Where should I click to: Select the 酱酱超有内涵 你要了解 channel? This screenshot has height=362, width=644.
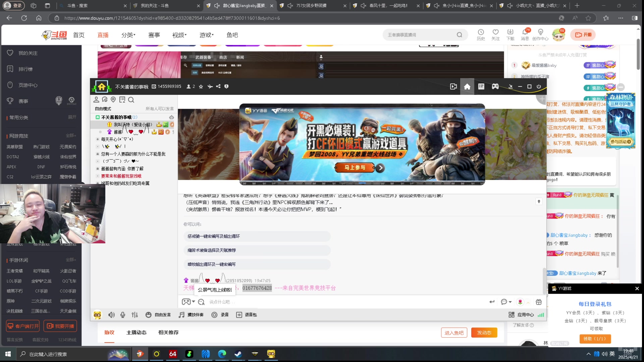point(122,169)
